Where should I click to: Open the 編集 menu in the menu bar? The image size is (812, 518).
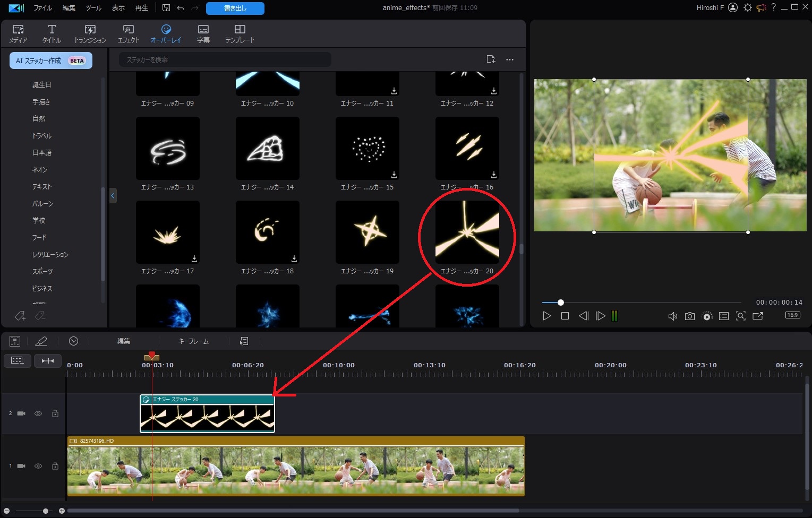click(x=69, y=8)
